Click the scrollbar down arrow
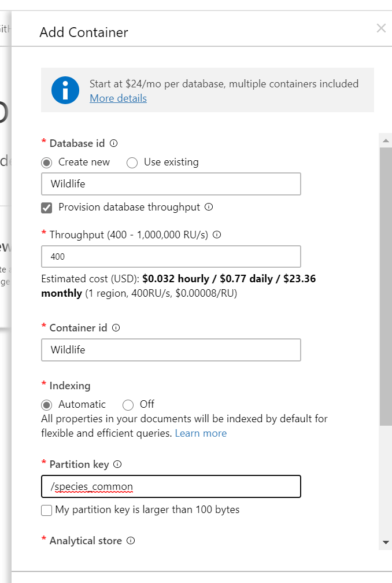Viewport: 392px width, 583px height. click(x=386, y=543)
